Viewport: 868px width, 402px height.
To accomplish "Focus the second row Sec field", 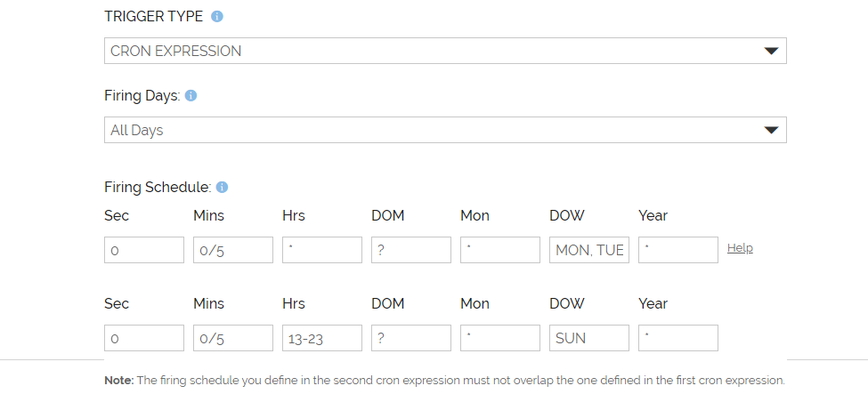I will tap(144, 338).
